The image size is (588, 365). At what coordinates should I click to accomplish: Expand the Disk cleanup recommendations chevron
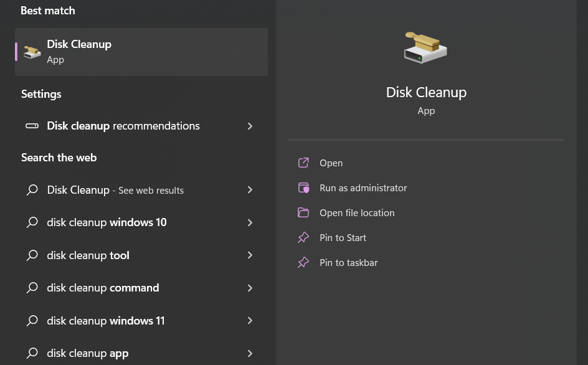pos(250,126)
